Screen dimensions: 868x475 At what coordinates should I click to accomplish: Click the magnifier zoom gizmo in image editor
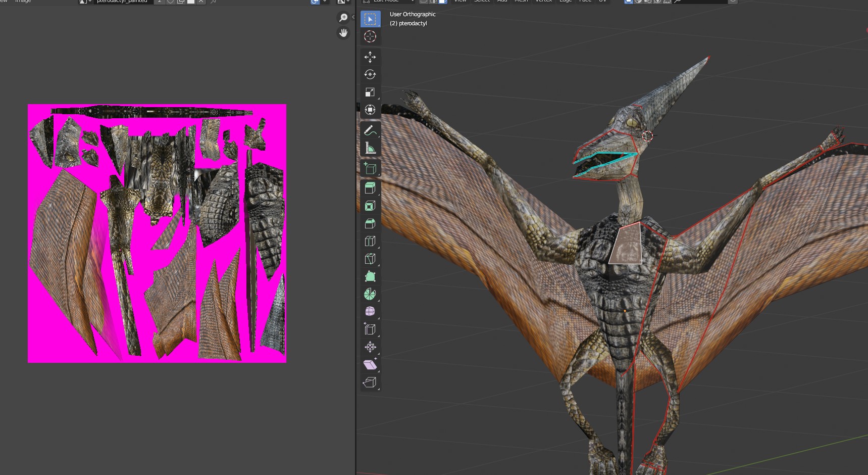(343, 18)
